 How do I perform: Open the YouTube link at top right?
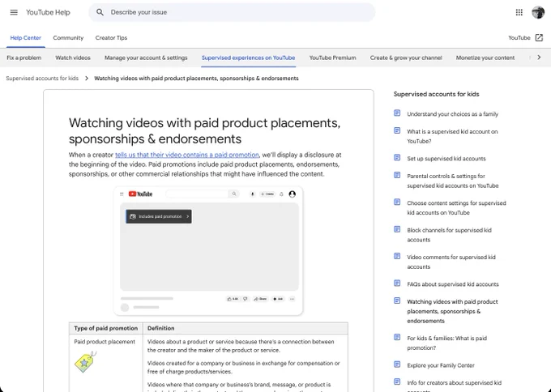[519, 37]
